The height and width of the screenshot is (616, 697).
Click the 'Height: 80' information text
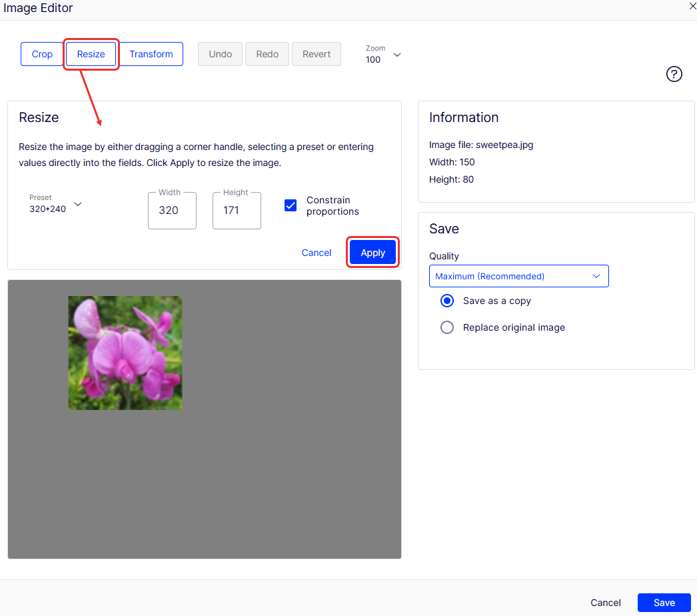point(451,180)
